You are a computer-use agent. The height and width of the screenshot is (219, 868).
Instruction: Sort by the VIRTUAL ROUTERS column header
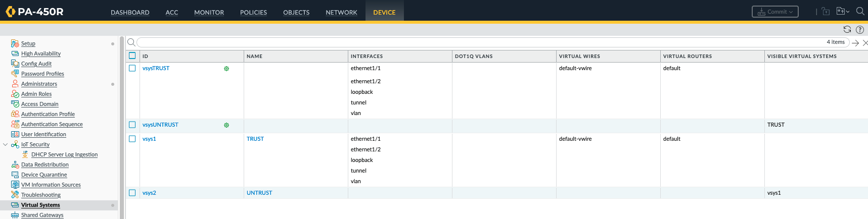[688, 56]
